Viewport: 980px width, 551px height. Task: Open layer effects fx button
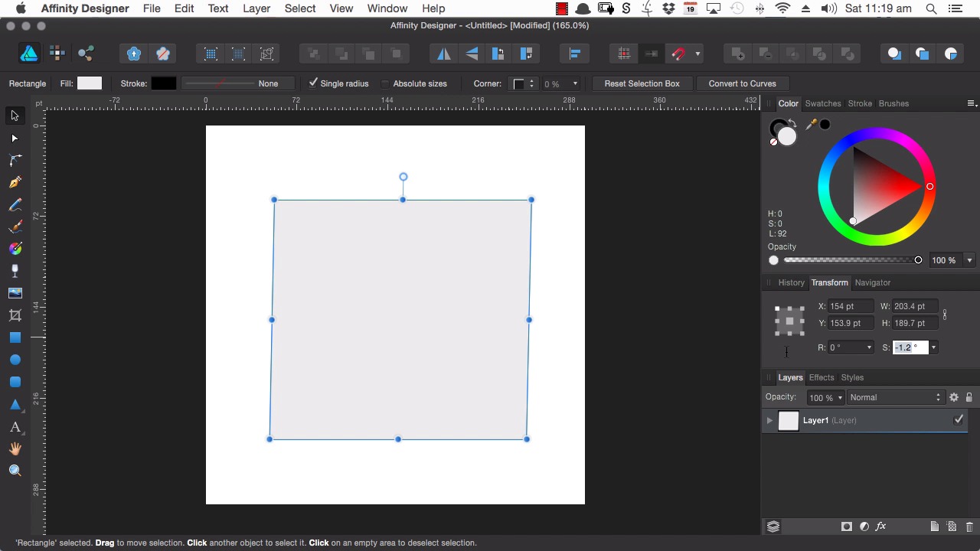pyautogui.click(x=881, y=527)
